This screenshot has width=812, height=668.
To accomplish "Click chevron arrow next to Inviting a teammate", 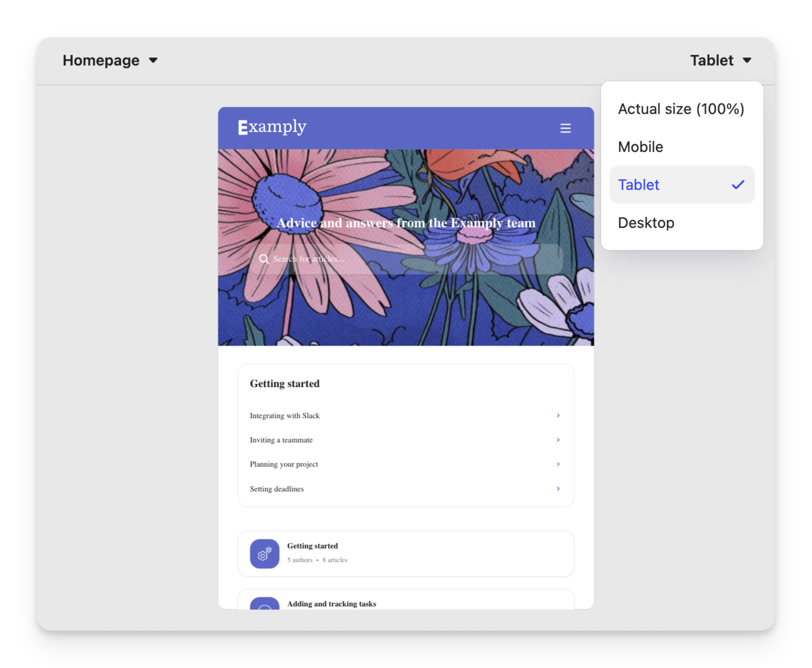I will pos(558,440).
